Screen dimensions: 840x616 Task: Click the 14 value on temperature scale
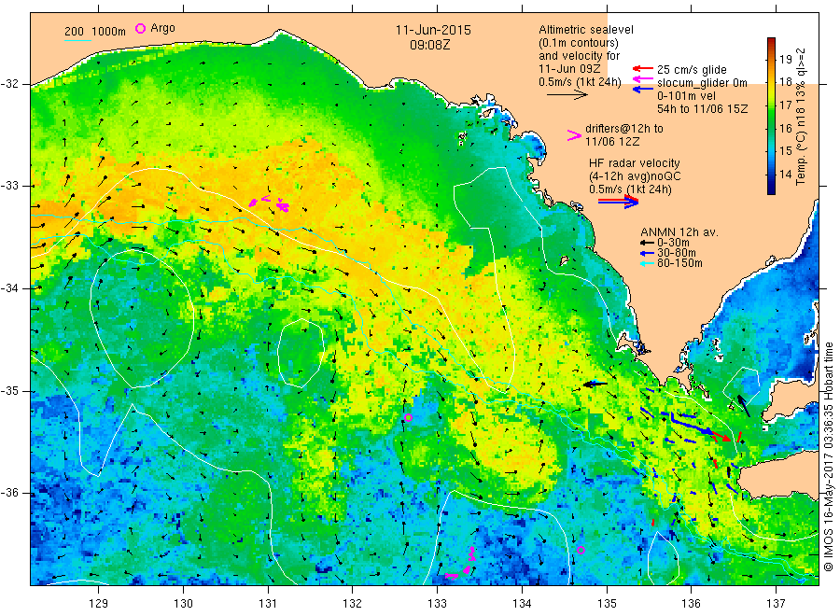click(x=786, y=175)
